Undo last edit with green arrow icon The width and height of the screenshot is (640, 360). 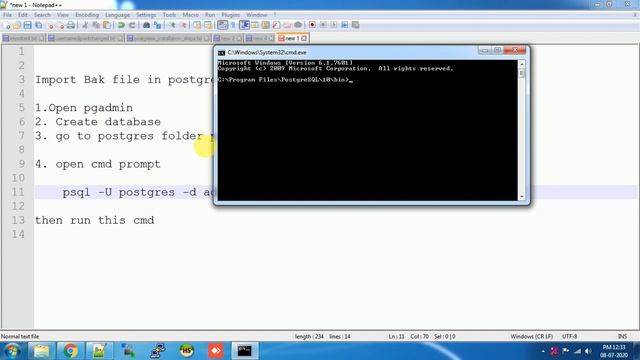coord(121,25)
